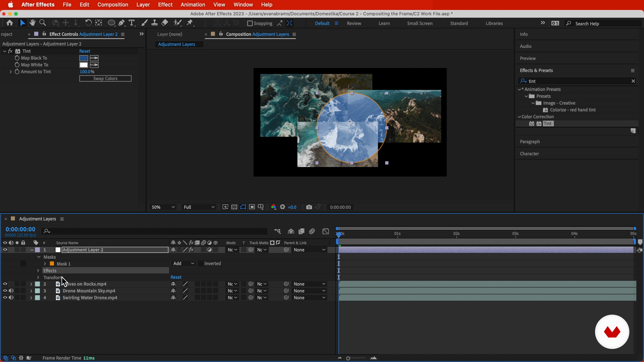
Task: Select the Ellipse shape tool
Action: pos(111,23)
